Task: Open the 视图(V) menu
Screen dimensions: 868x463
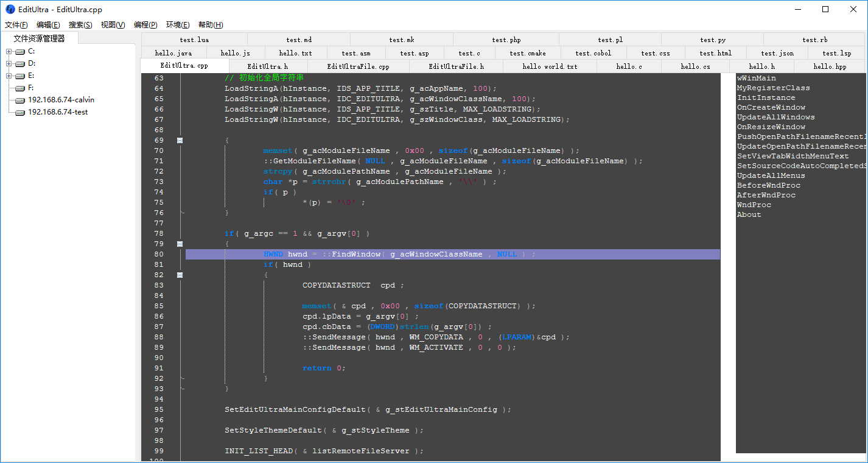Action: coord(113,25)
